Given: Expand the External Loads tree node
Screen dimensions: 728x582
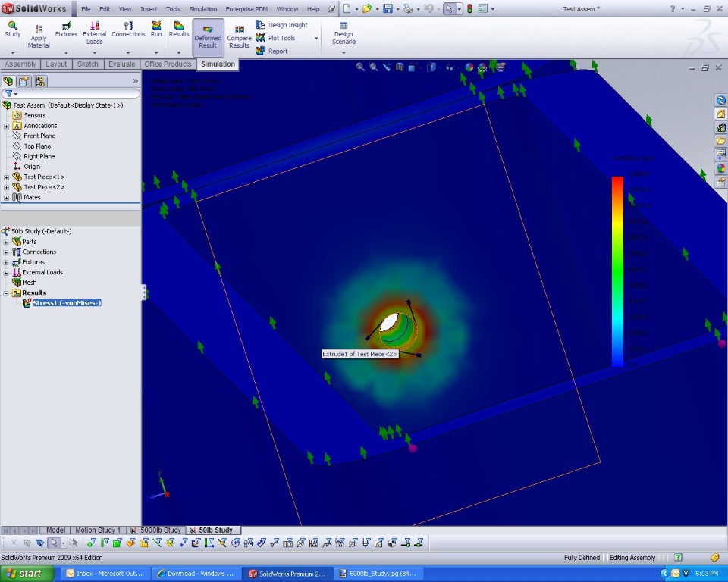Looking at the screenshot, I should (7, 272).
